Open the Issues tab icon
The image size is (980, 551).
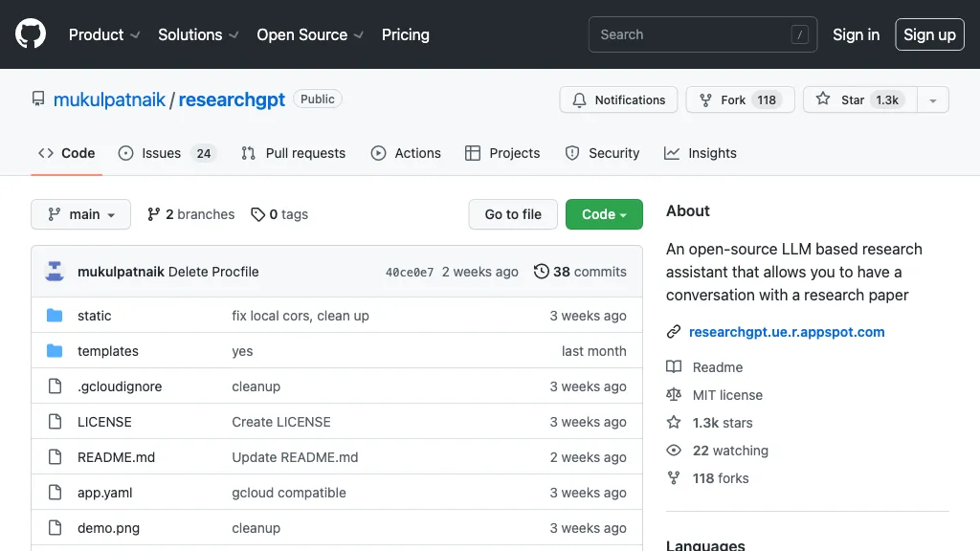(124, 153)
